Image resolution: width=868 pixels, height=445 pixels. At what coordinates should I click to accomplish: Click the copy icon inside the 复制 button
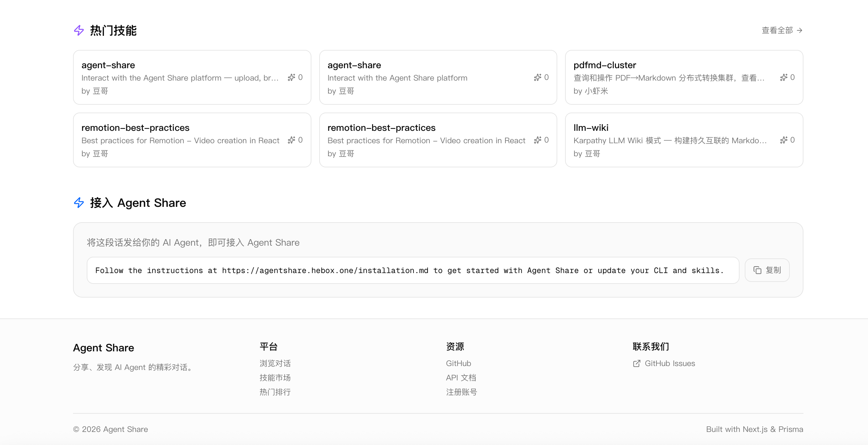click(x=757, y=270)
